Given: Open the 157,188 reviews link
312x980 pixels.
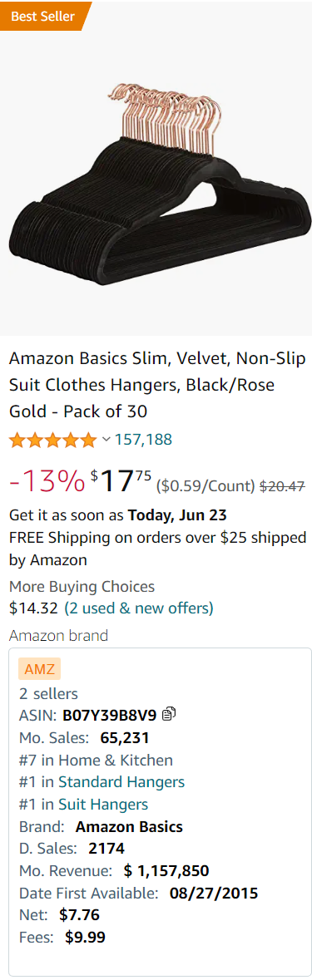Looking at the screenshot, I should pos(143,440).
